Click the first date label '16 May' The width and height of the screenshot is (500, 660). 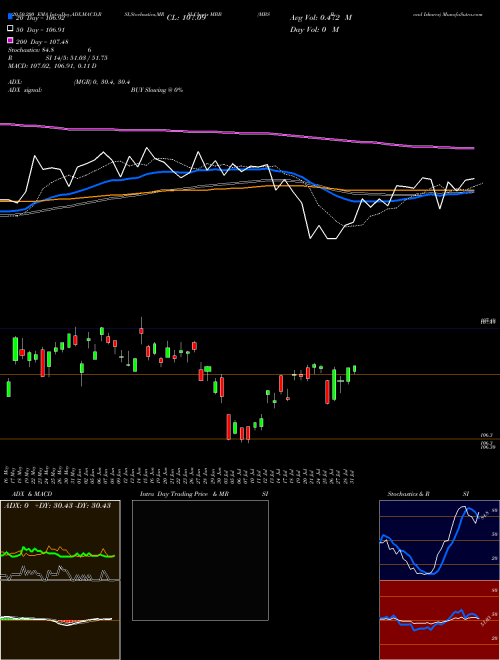pos(7,474)
